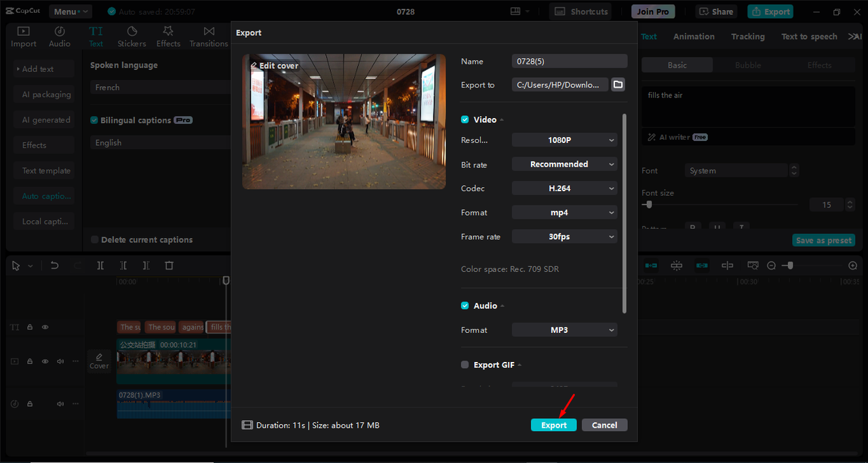Click the Split clip tool
Viewport: 868px width, 463px height.
point(100,266)
